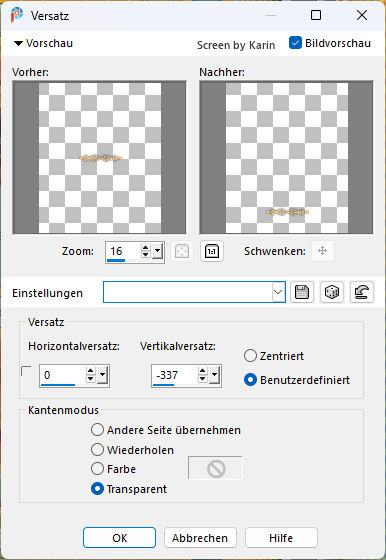This screenshot has height=560, width=386.
Task: Reset settings to default icon
Action: pyautogui.click(x=362, y=292)
